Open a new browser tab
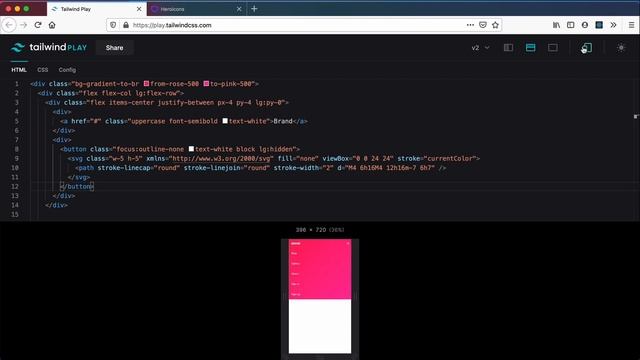Image resolution: width=640 pixels, height=360 pixels. [x=254, y=9]
